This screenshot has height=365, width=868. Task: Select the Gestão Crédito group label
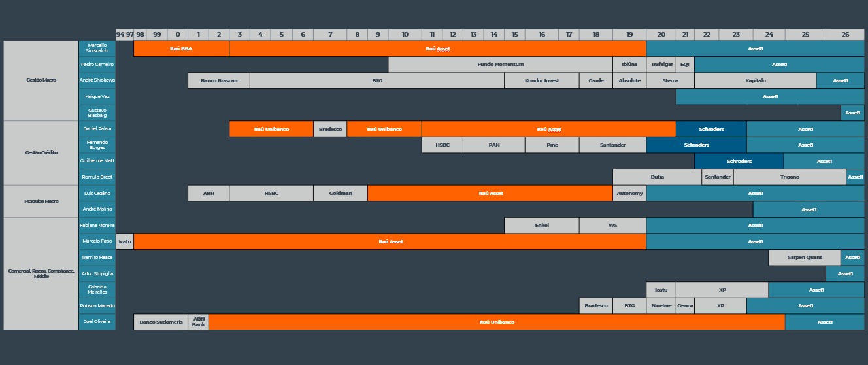(x=41, y=152)
